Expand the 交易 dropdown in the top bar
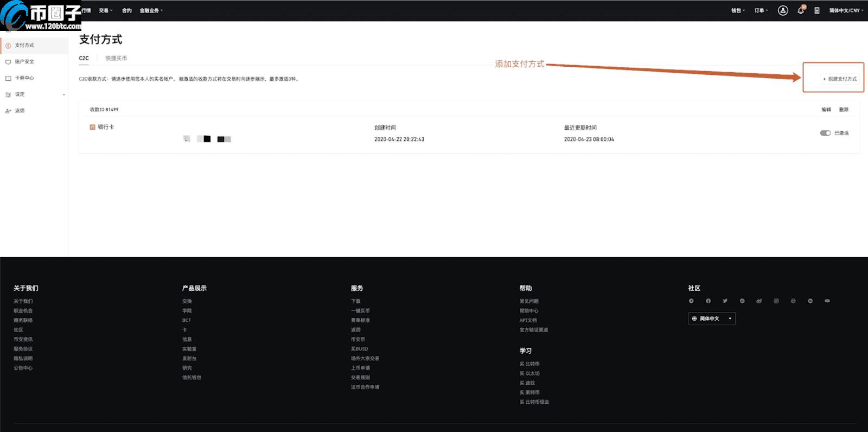The height and width of the screenshot is (432, 868). 106,10
